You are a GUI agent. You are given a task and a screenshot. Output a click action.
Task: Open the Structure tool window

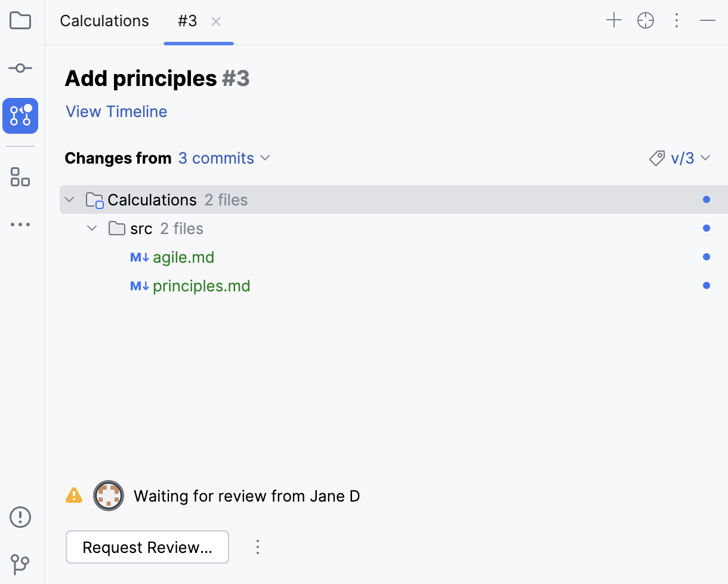coord(20,177)
